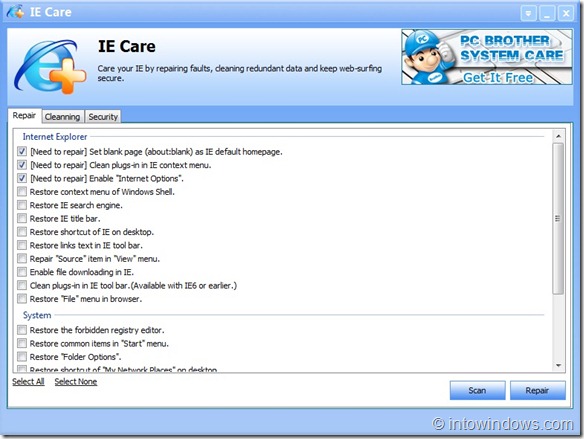Image resolution: width=584 pixels, height=439 pixels.
Task: Check Restore "File" menu in browser
Action: [22, 299]
